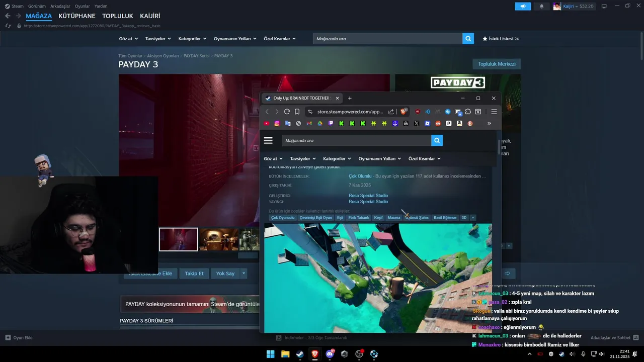Show hidden system tray icons chevron

click(x=529, y=354)
